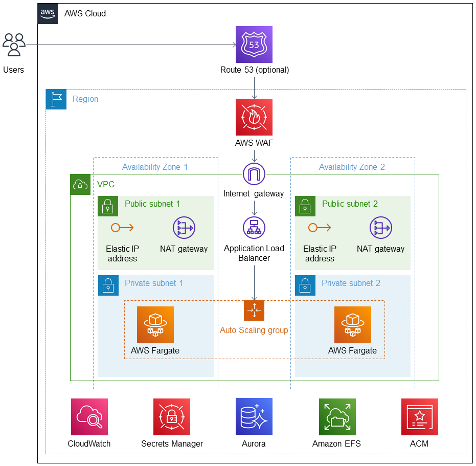Image resolution: width=476 pixels, height=466 pixels.
Task: Click the 'Application Load Balancer' label
Action: click(x=254, y=253)
